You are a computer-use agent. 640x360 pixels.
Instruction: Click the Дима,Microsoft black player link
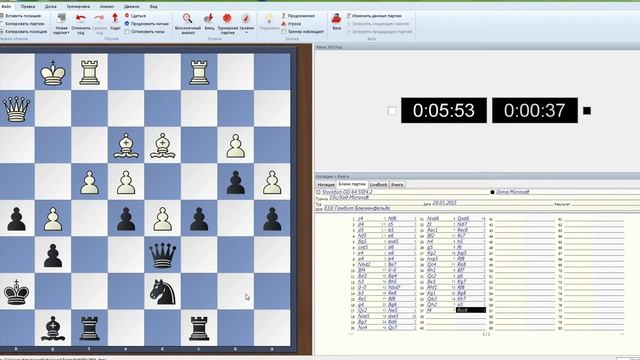point(513,192)
